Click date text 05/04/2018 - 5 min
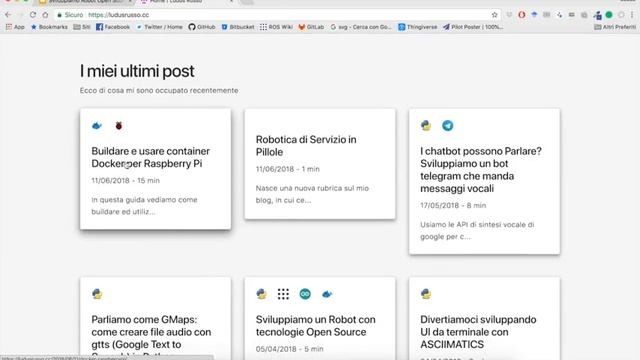This screenshot has width=640, height=360. [x=289, y=349]
